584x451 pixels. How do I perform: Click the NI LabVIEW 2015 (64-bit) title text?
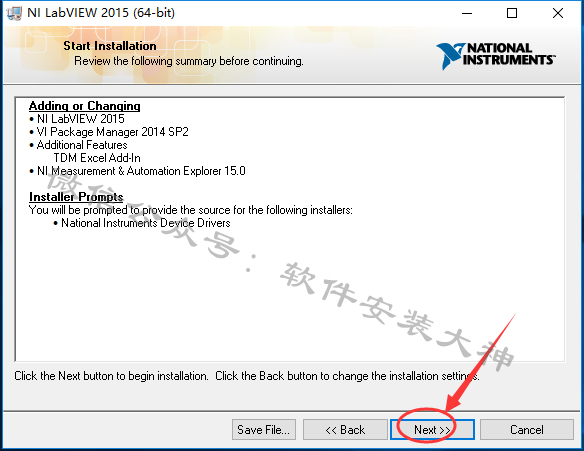click(x=101, y=13)
